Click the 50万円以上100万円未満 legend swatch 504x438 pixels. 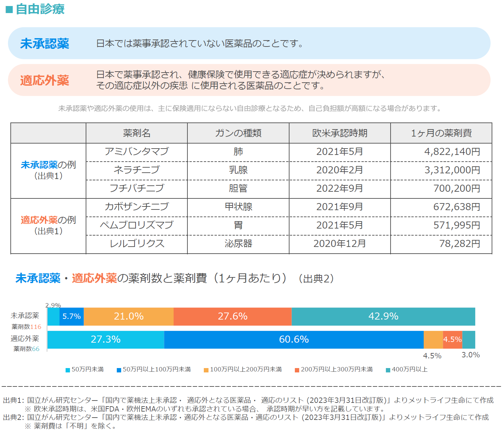[119, 370]
